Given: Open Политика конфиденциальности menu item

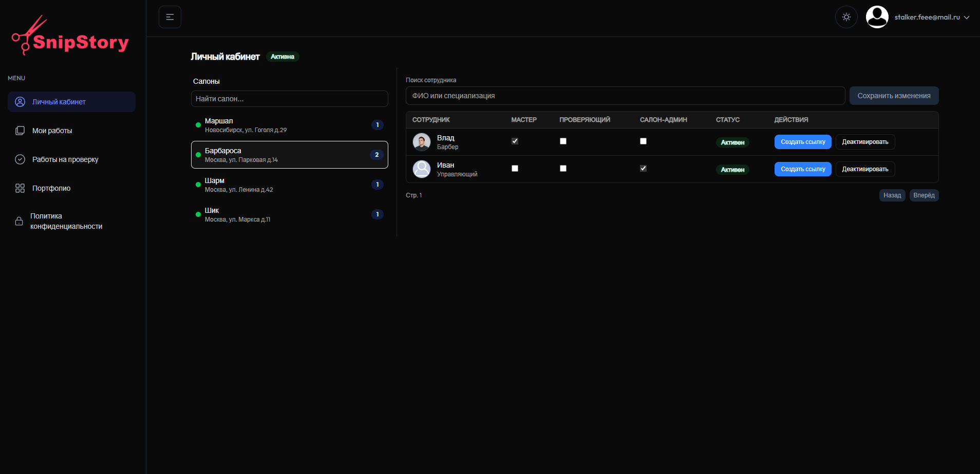Looking at the screenshot, I should pyautogui.click(x=71, y=221).
